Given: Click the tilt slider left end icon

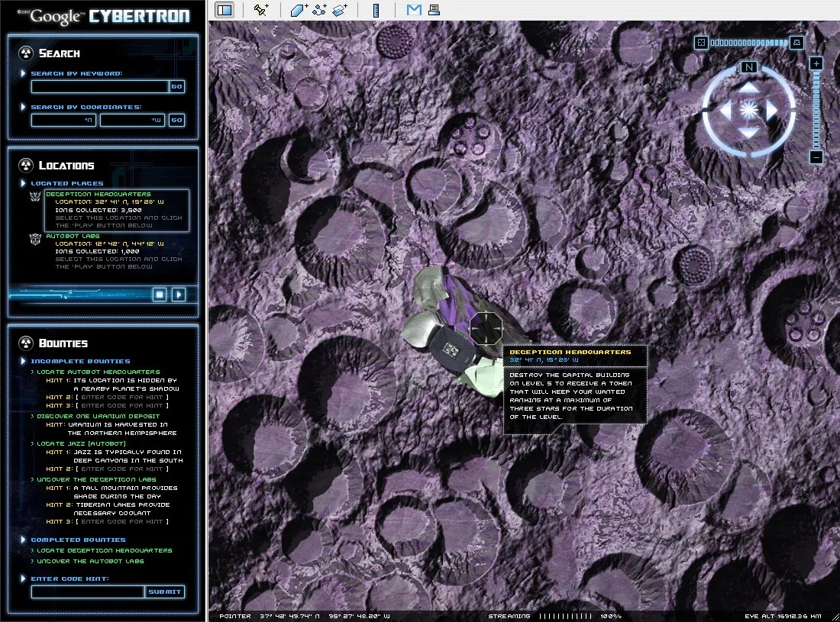Looking at the screenshot, I should (701, 42).
